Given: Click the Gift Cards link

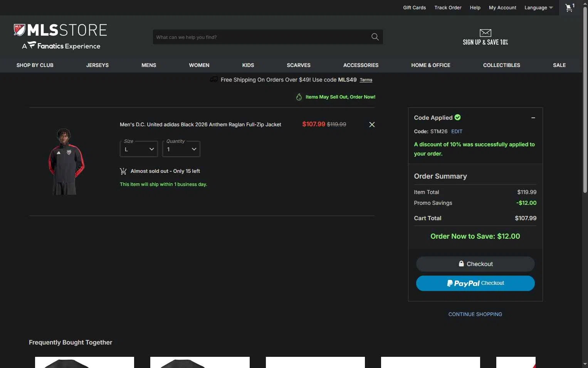Looking at the screenshot, I should coord(415,8).
